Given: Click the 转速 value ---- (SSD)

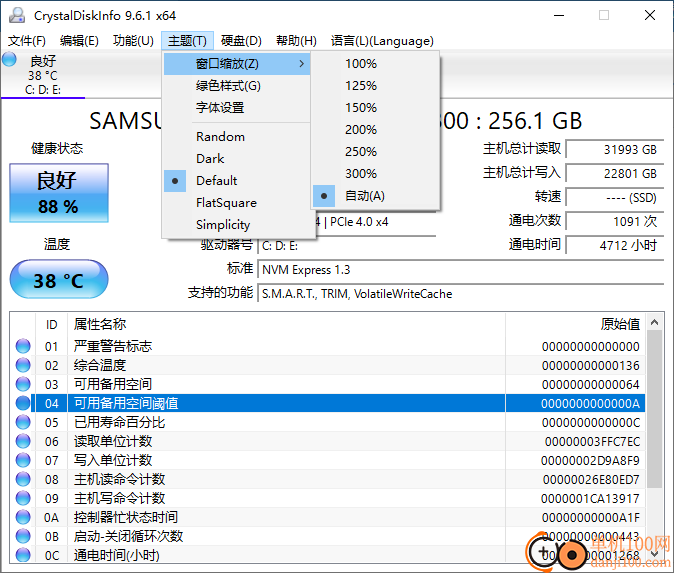Looking at the screenshot, I should point(615,198).
